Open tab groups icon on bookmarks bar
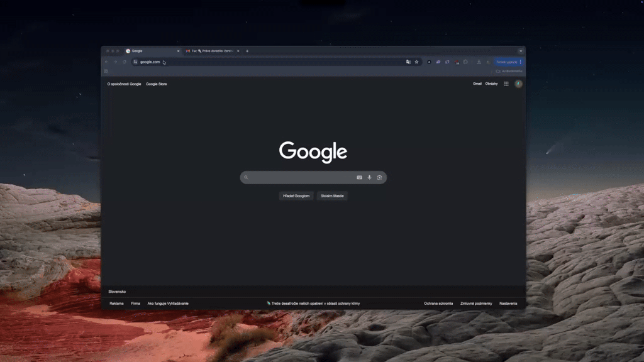This screenshot has width=644, height=362. (106, 71)
